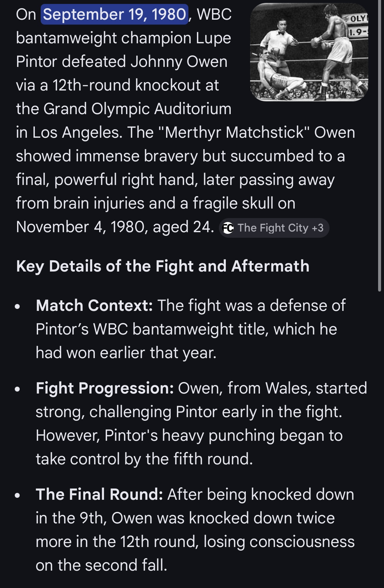The height and width of the screenshot is (588, 384).
Task: Click the bold The Final Round label
Action: tap(99, 494)
